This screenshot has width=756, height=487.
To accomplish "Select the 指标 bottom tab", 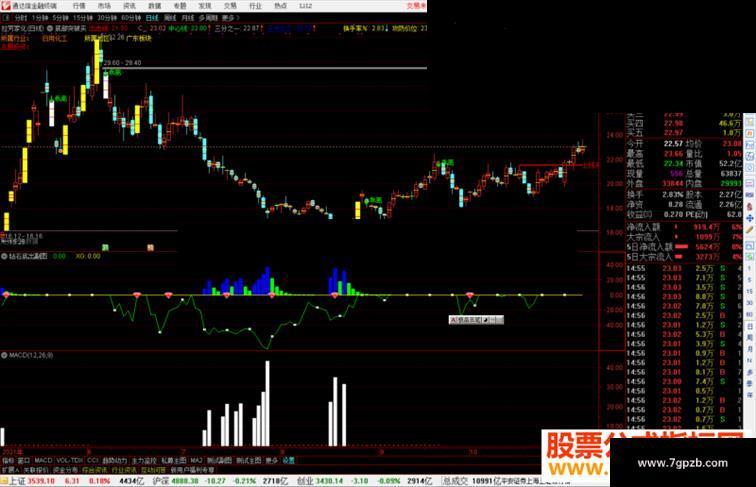I will tap(8, 460).
